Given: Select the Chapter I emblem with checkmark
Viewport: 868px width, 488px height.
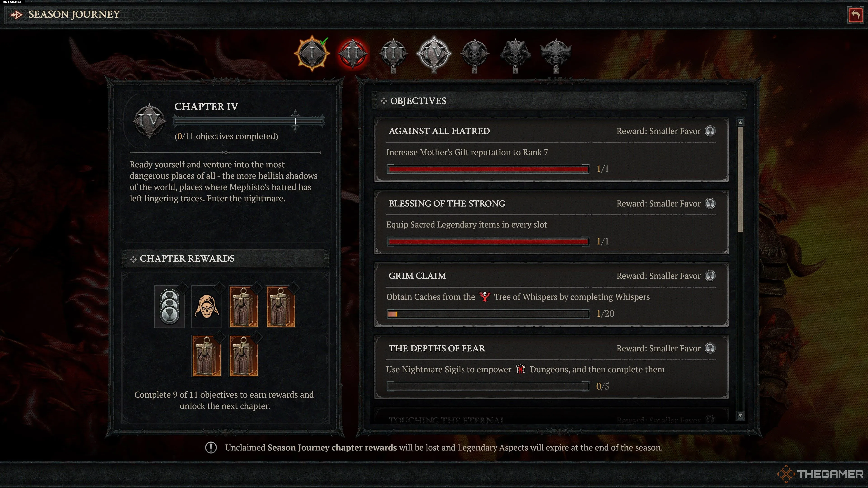Looking at the screenshot, I should [x=312, y=53].
